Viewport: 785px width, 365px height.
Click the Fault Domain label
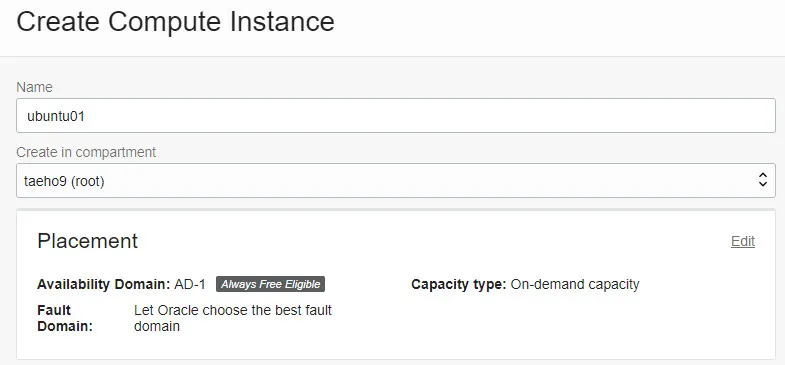click(x=65, y=318)
